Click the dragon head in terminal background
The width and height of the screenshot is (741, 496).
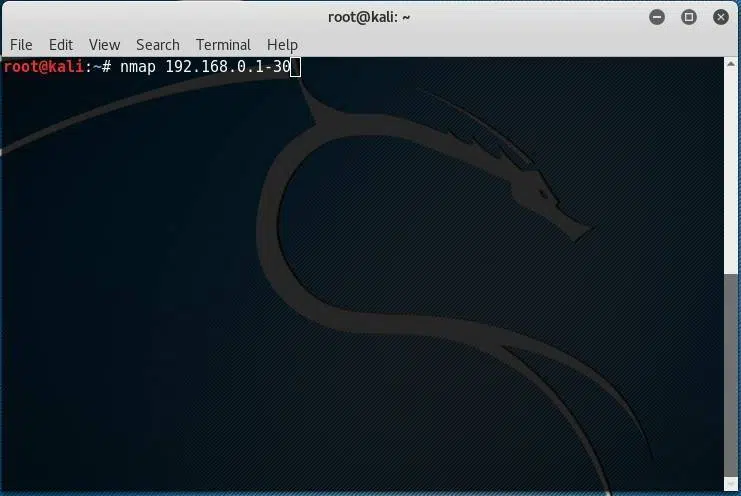click(x=540, y=195)
